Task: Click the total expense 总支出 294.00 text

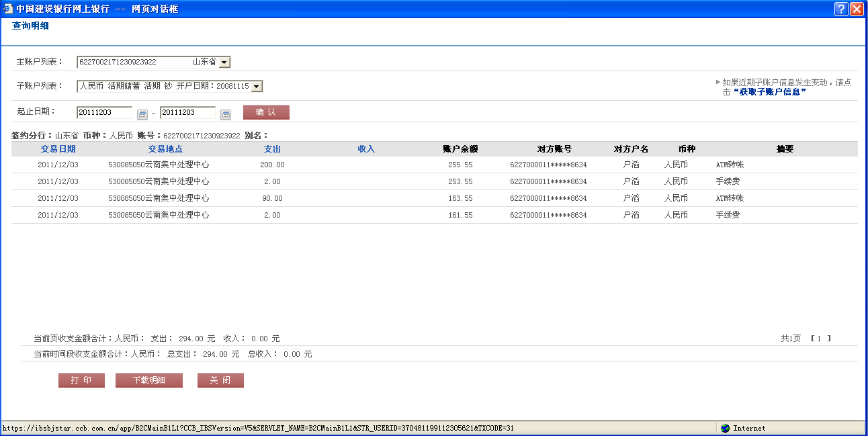Action: (x=203, y=353)
